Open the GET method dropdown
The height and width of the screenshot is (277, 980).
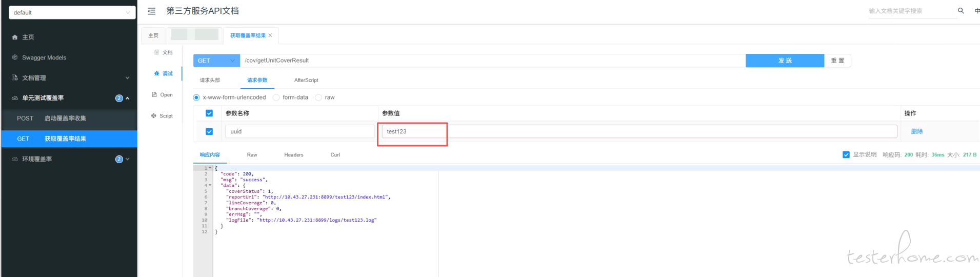click(216, 61)
